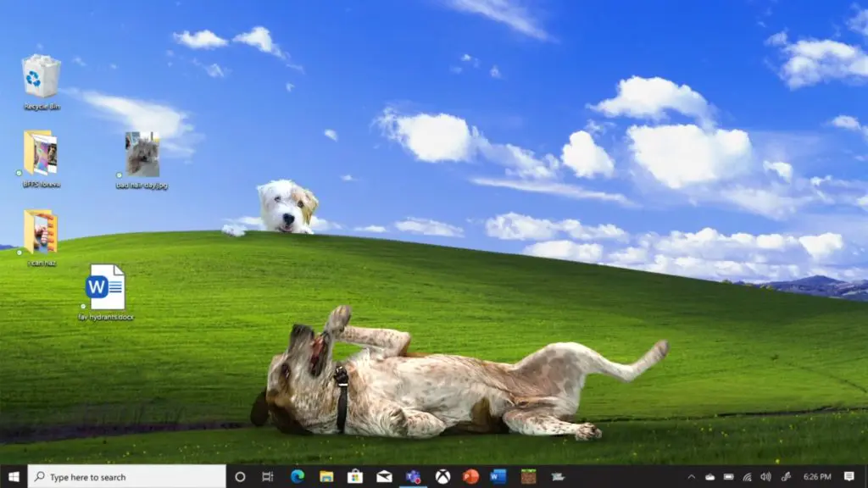The height and width of the screenshot is (488, 868).
Task: Launch PowerPoint from the taskbar
Action: [470, 476]
